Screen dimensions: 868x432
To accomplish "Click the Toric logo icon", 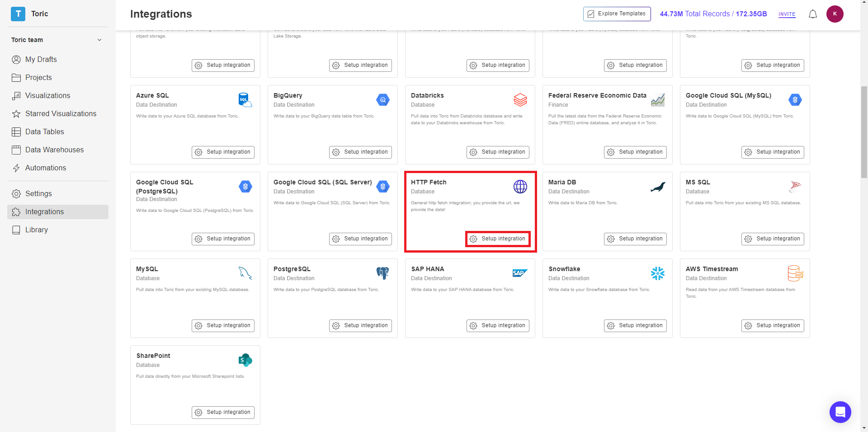I will [x=18, y=14].
